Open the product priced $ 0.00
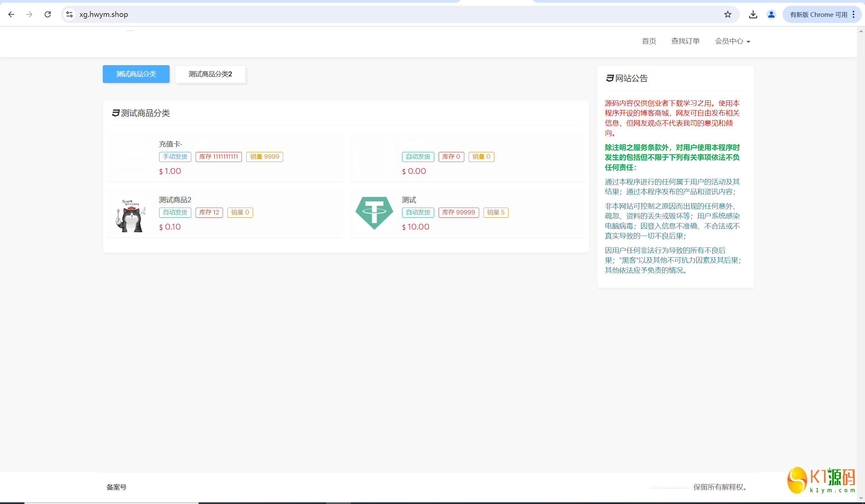Image resolution: width=865 pixels, height=504 pixels. (467, 158)
